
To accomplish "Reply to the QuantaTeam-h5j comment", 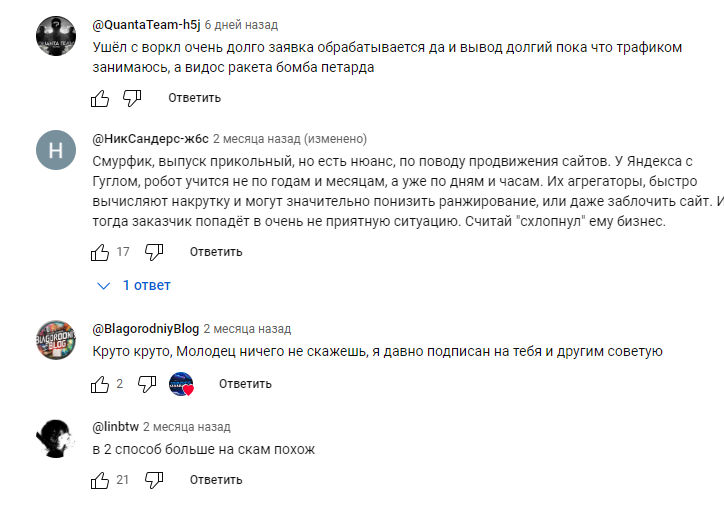I will pyautogui.click(x=194, y=98).
